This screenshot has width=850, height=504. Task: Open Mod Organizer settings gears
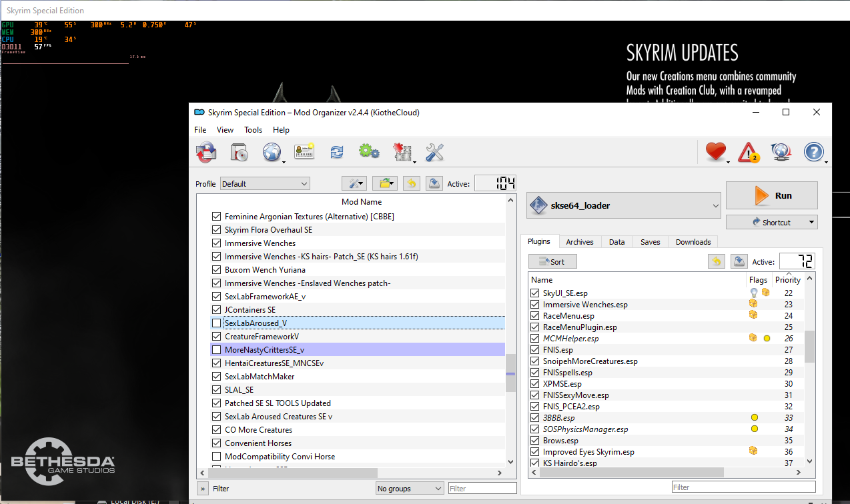click(370, 152)
